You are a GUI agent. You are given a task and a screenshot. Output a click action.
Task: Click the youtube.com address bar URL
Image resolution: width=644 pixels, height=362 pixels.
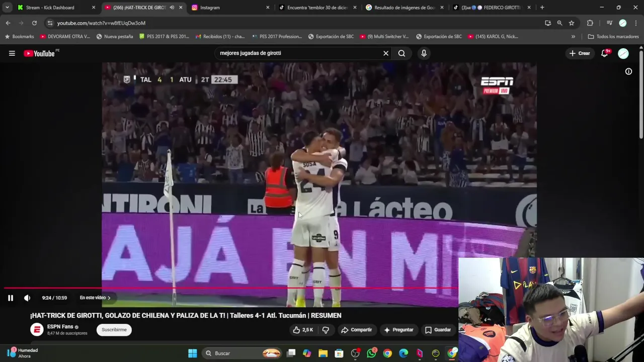(x=101, y=23)
